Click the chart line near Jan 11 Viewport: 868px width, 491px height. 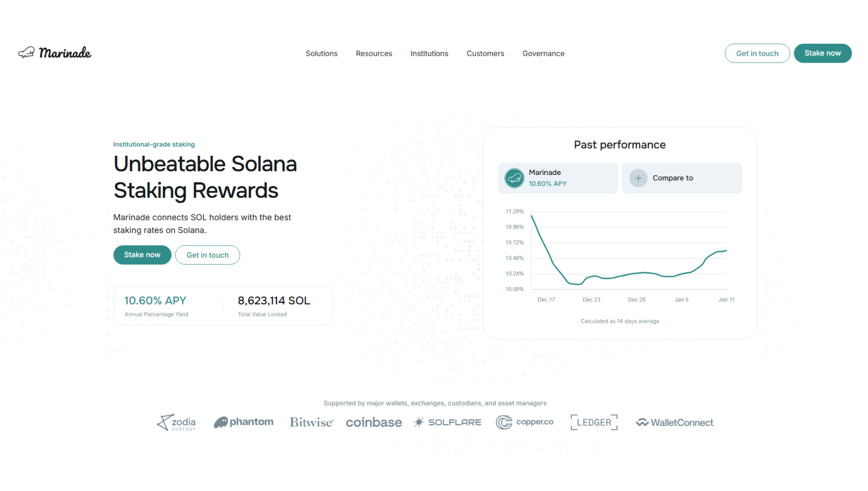(725, 251)
